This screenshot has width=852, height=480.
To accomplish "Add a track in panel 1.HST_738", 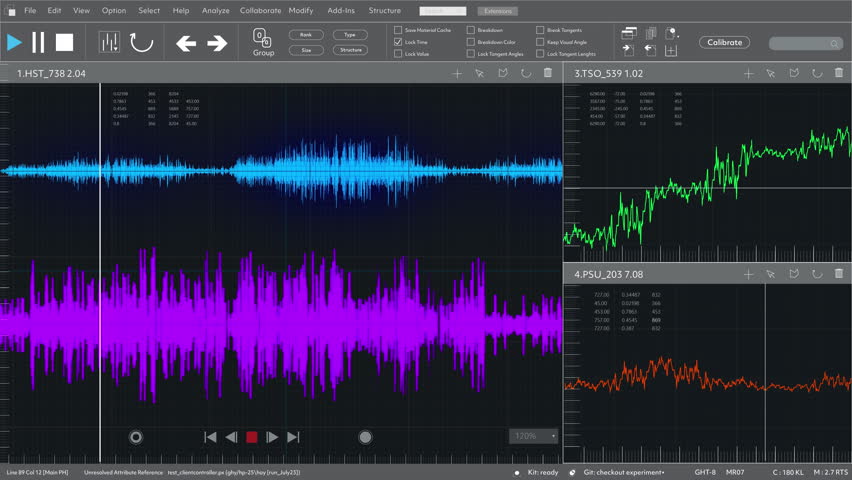I will (x=457, y=73).
